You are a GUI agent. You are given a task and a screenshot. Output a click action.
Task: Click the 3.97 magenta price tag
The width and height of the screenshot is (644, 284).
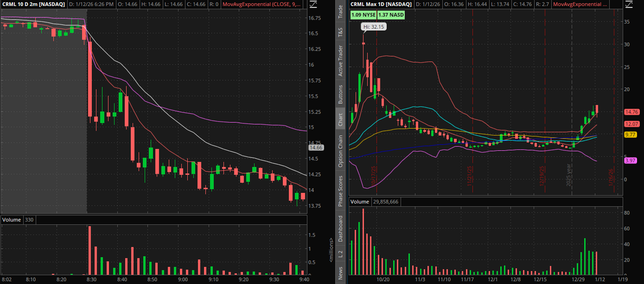tap(630, 161)
